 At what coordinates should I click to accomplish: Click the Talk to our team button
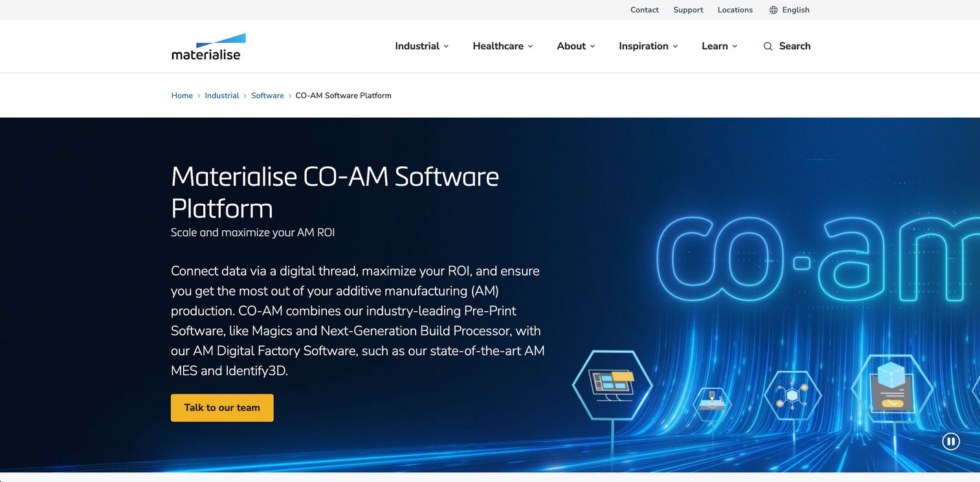[x=222, y=408]
